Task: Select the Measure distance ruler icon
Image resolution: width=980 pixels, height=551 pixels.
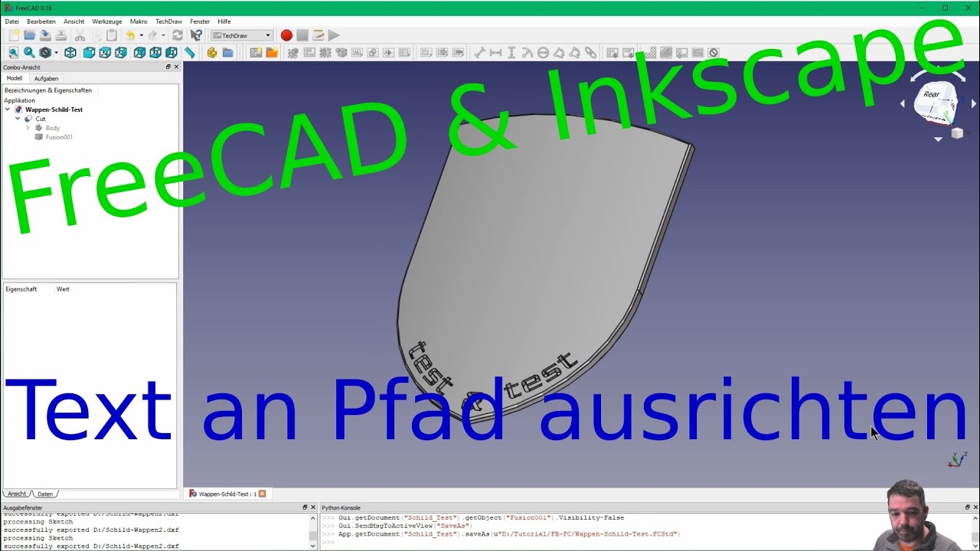Action: 190,53
